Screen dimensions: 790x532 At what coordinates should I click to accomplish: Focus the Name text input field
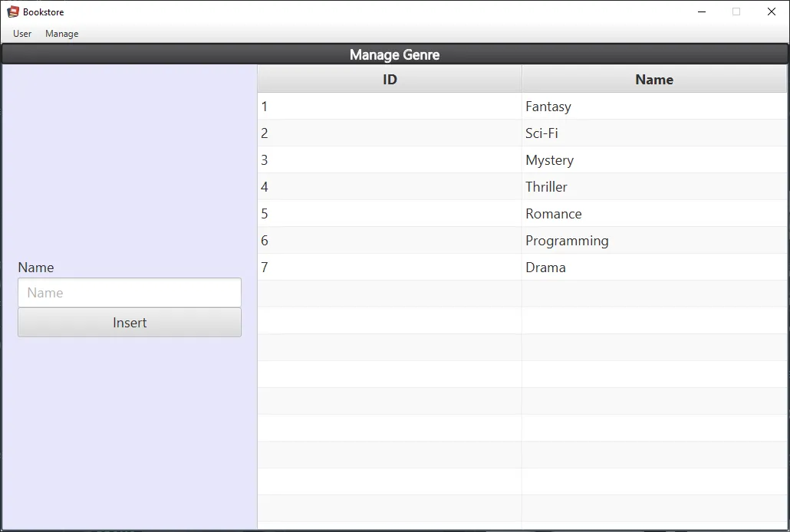click(130, 293)
